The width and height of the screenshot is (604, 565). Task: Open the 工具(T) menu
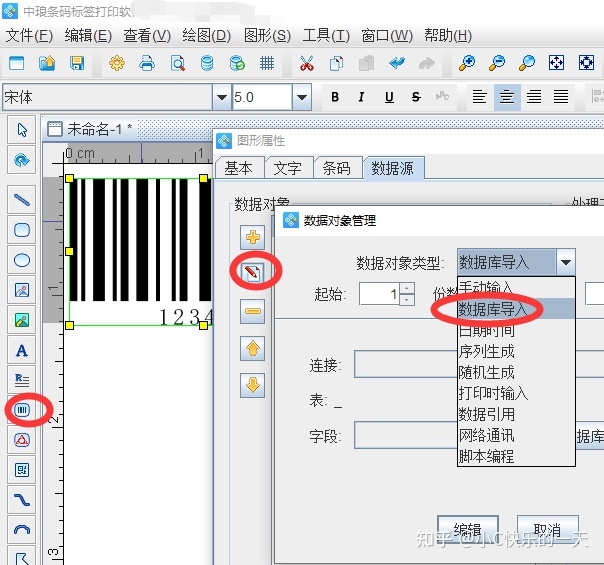[326, 36]
